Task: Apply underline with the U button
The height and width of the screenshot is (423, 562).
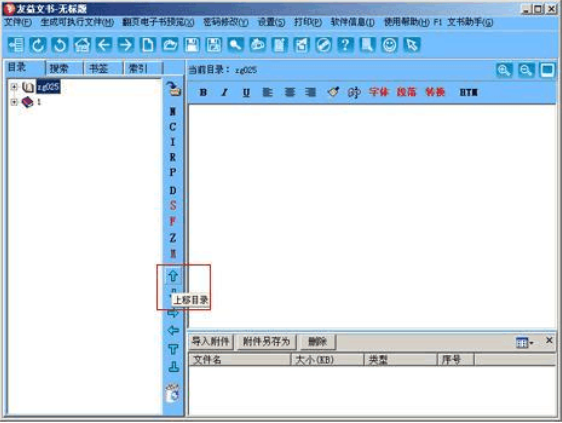Action: click(246, 92)
